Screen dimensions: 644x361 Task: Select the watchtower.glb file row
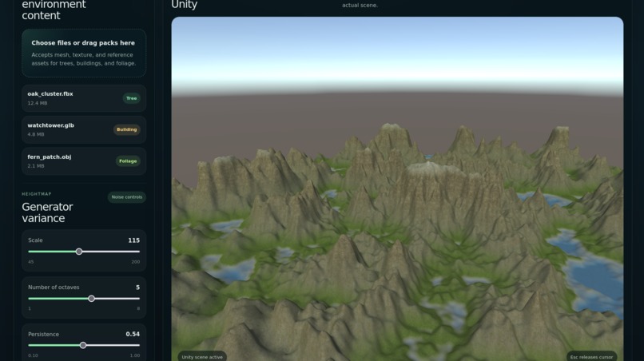[84, 129]
